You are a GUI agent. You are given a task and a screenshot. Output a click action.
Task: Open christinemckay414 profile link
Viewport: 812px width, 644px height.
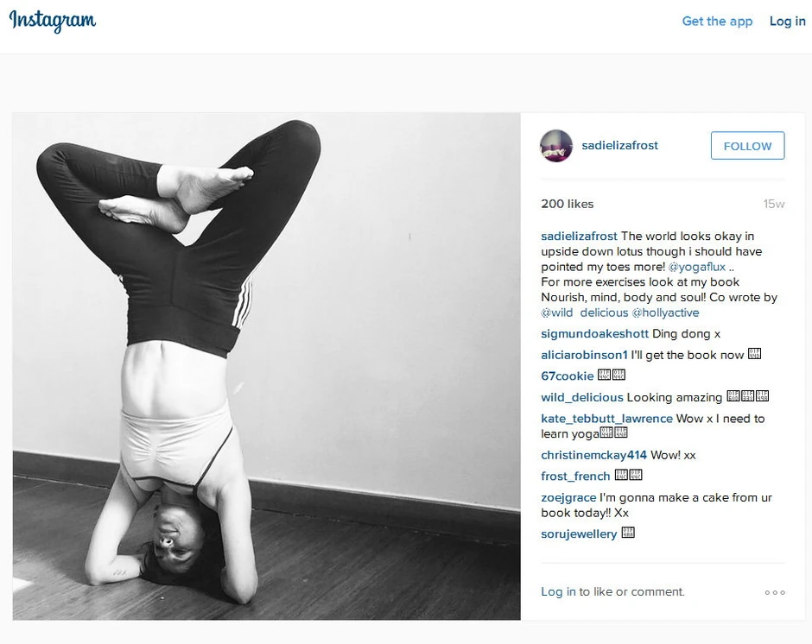pos(593,456)
